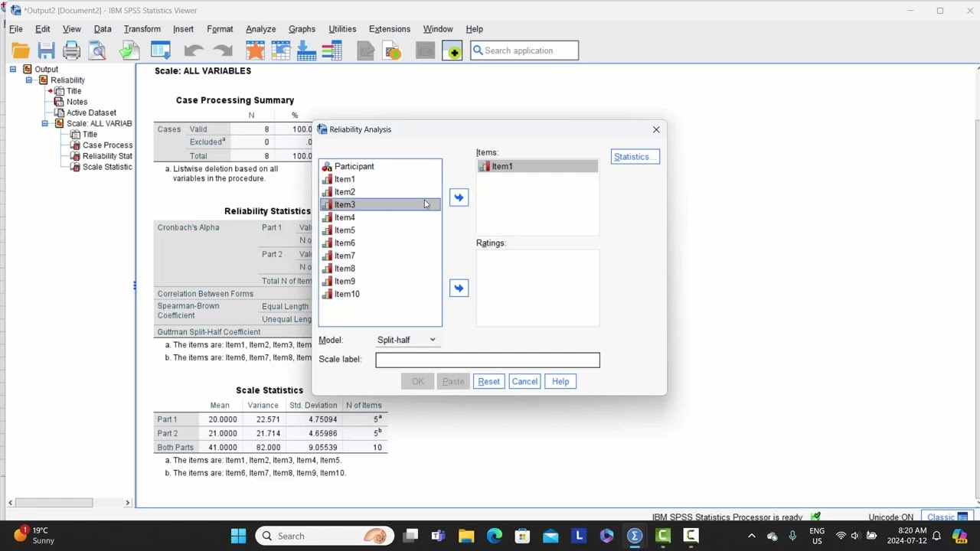
Task: Click the Designate Window plus icon
Action: pyautogui.click(x=452, y=51)
